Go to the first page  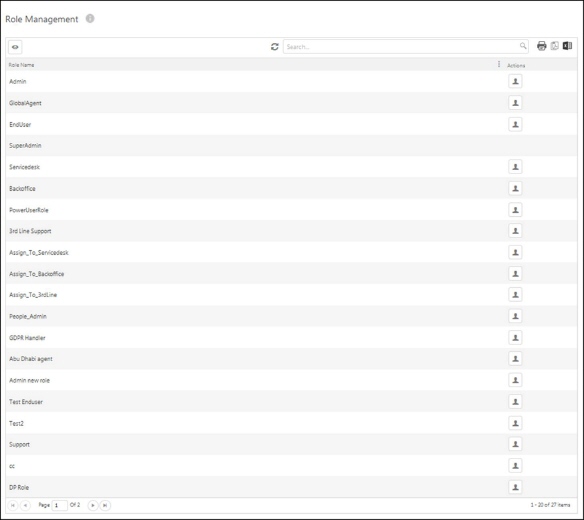(x=13, y=505)
